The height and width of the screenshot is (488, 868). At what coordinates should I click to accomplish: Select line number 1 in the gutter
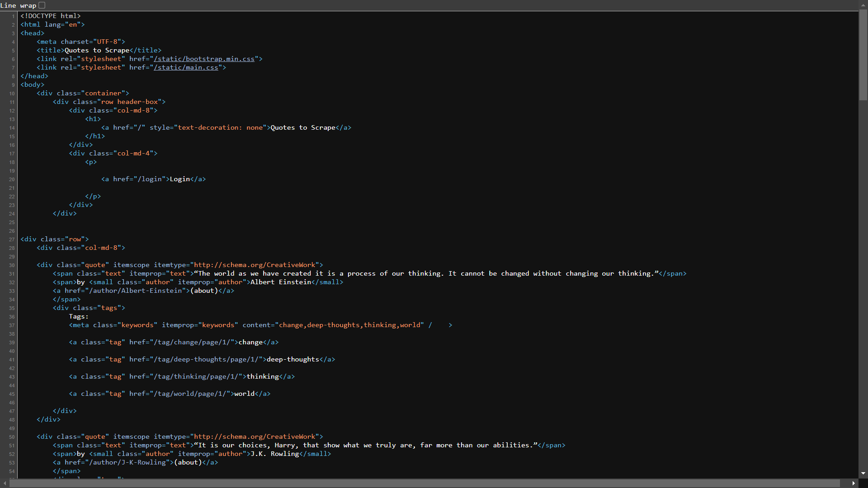click(x=11, y=16)
